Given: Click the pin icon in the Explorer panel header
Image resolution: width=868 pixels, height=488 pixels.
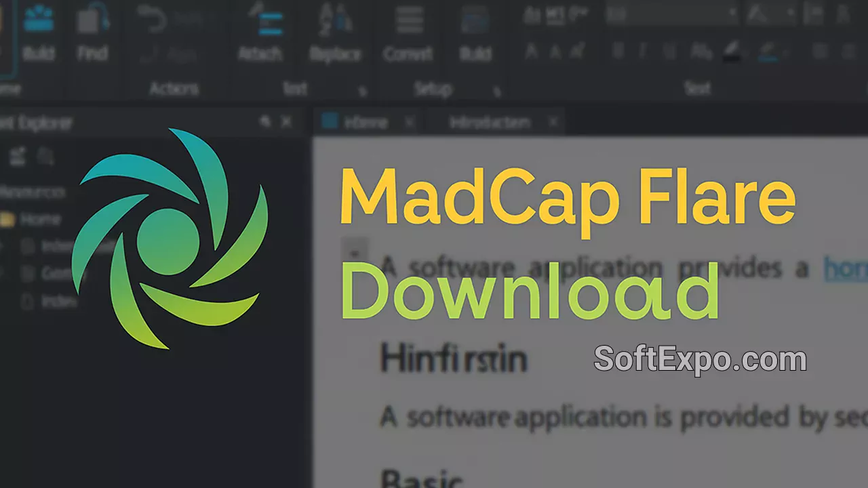Looking at the screenshot, I should click(x=265, y=121).
